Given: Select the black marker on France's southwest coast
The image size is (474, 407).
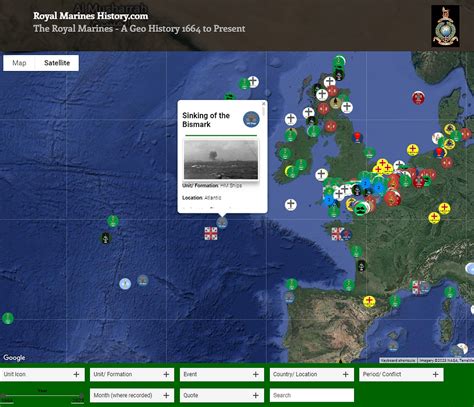Looking at the screenshot, I should 361,266.
